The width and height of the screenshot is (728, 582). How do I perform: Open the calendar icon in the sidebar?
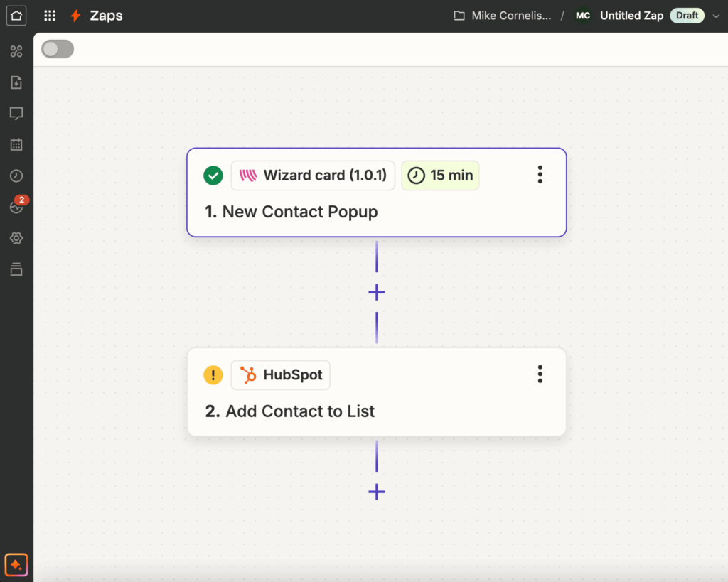[x=16, y=144]
